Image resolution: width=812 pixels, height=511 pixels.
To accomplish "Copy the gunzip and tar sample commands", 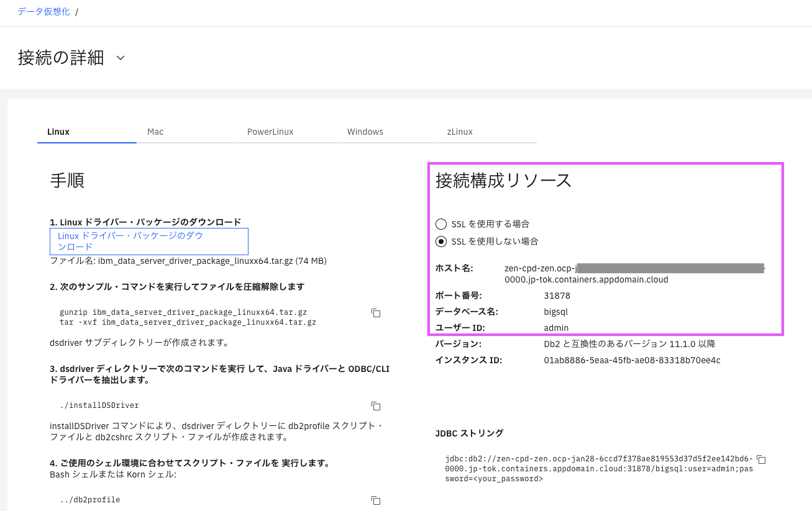I will point(376,313).
